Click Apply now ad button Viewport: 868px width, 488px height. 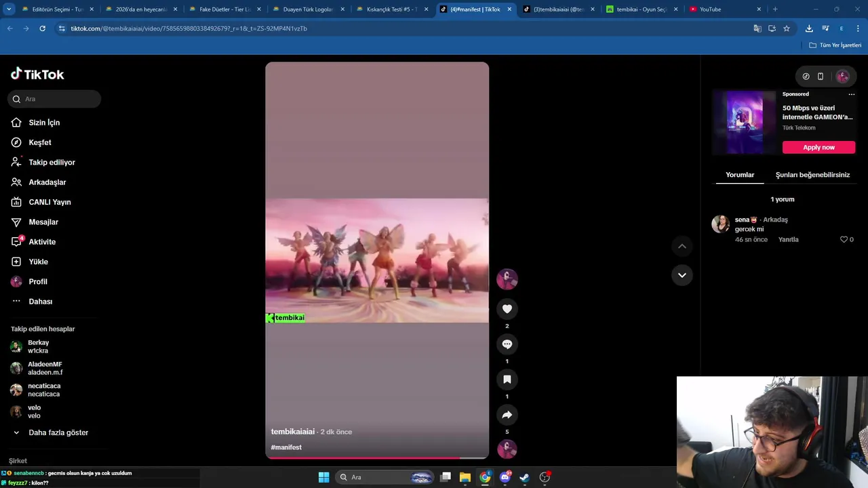coord(818,147)
